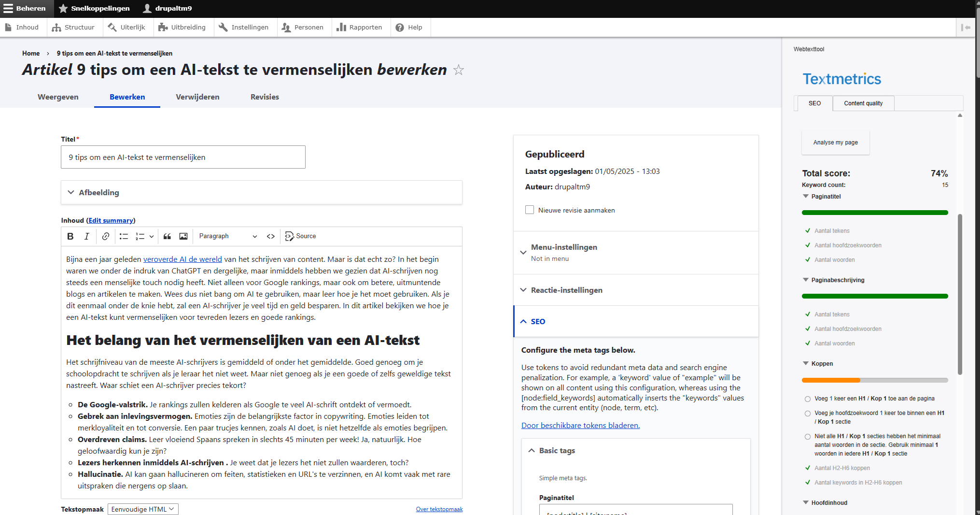Insert a bulleted list
This screenshot has width=980, height=515.
pyautogui.click(x=124, y=236)
